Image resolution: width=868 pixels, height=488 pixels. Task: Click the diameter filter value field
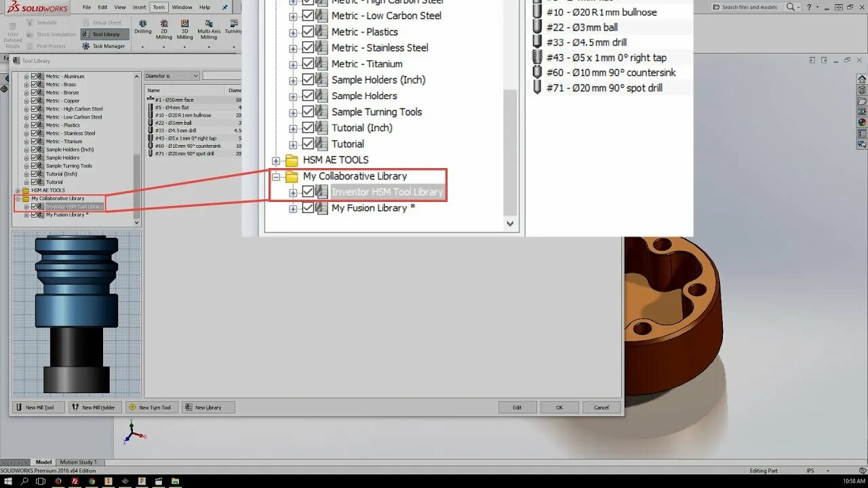pos(222,76)
